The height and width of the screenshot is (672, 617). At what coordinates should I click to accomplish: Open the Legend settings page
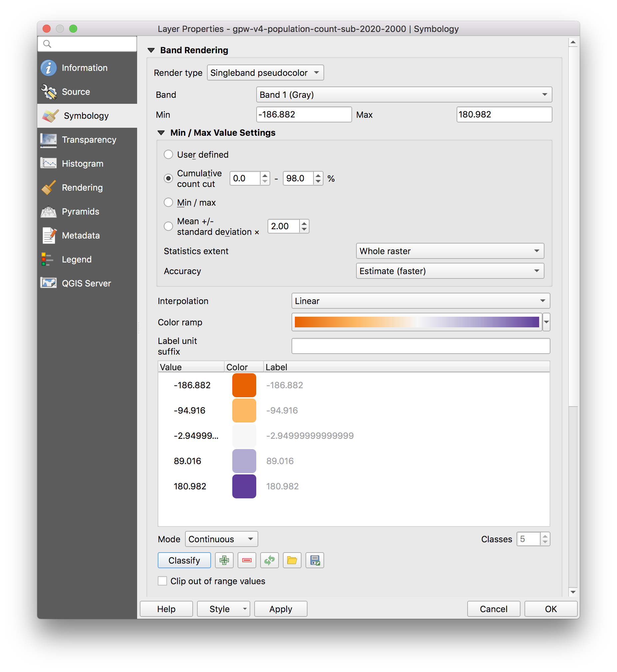click(x=77, y=259)
